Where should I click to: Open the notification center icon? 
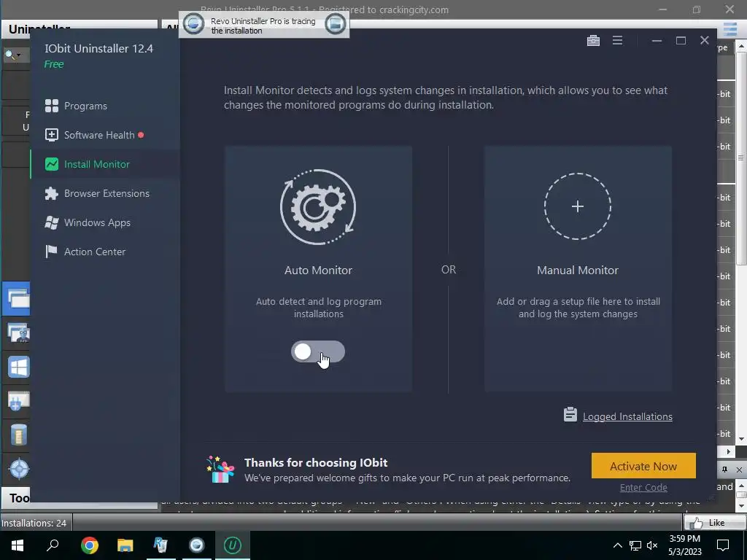pos(723,545)
